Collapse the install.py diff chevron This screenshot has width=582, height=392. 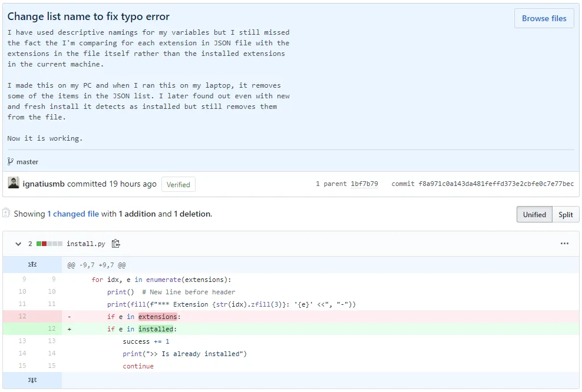(18, 243)
